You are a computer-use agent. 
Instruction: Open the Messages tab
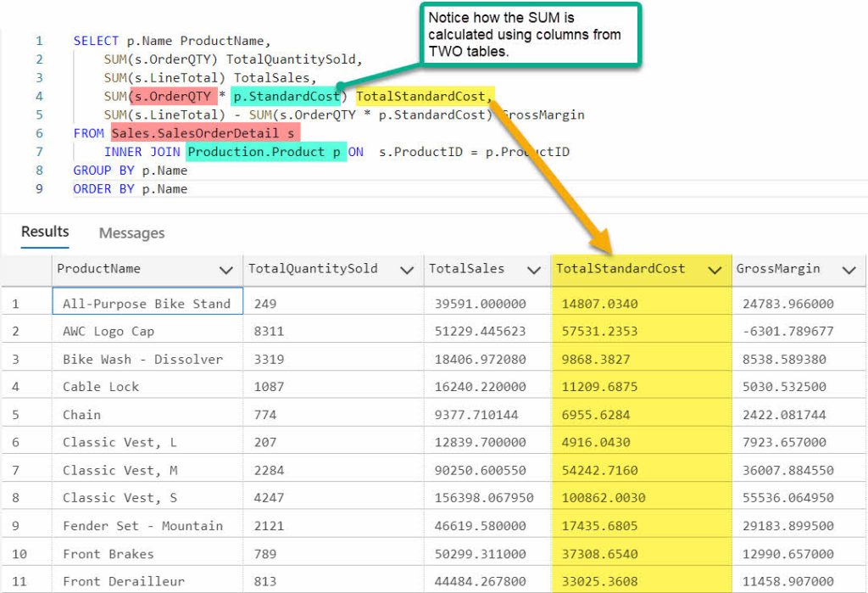[x=131, y=233]
